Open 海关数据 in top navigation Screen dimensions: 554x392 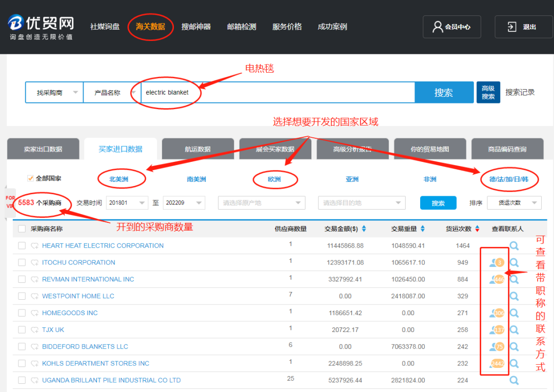click(150, 27)
